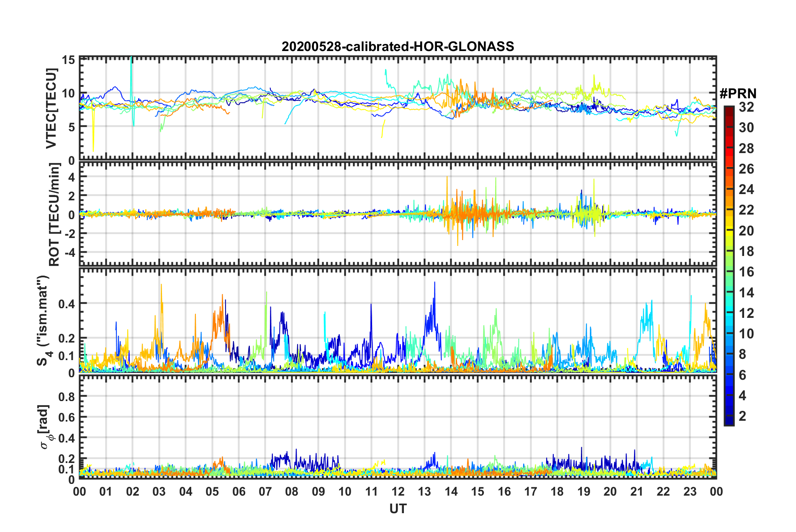Click x-axis tick label 01
This screenshot has width=796, height=532.
pos(106,491)
